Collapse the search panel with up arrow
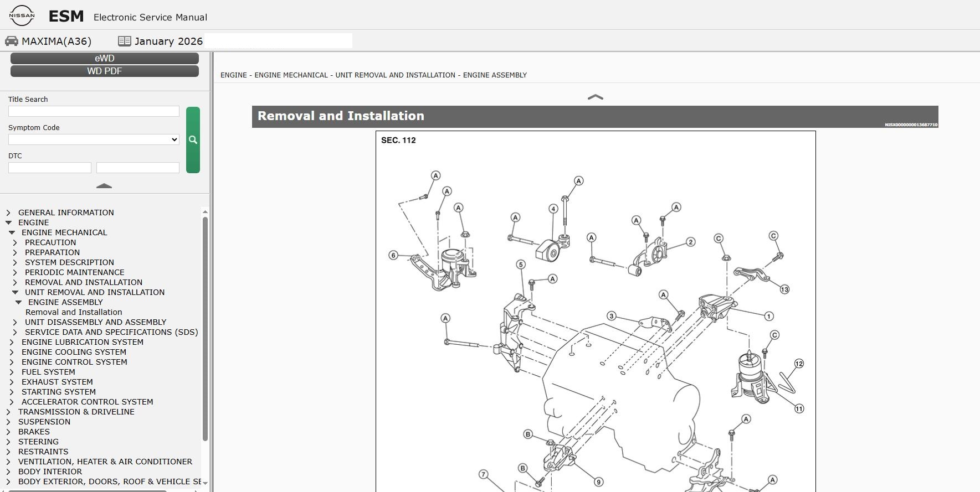 (104, 186)
